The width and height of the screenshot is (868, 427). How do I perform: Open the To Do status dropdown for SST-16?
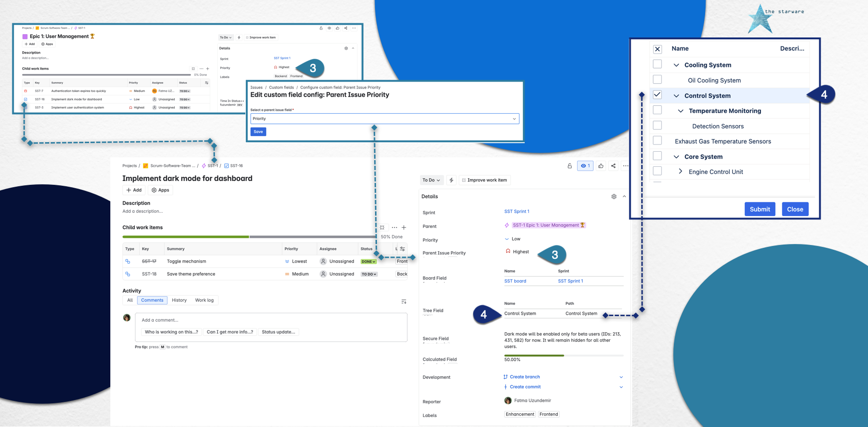click(x=431, y=180)
